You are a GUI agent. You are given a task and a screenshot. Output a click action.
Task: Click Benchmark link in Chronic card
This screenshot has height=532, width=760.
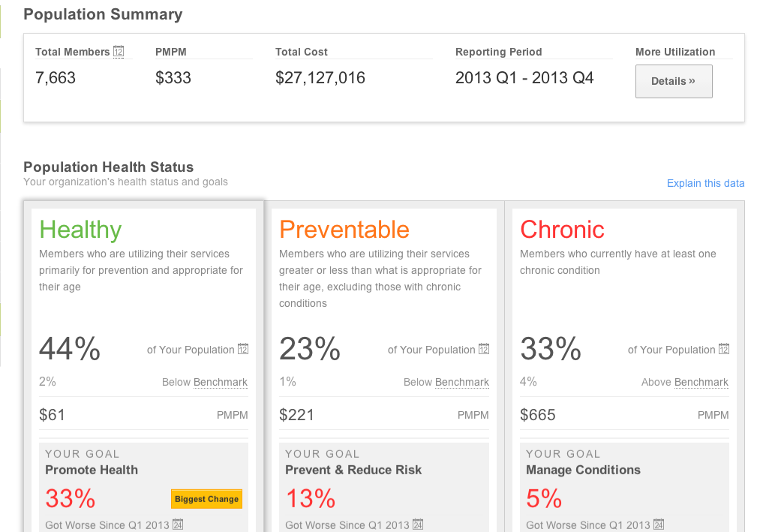(x=701, y=382)
